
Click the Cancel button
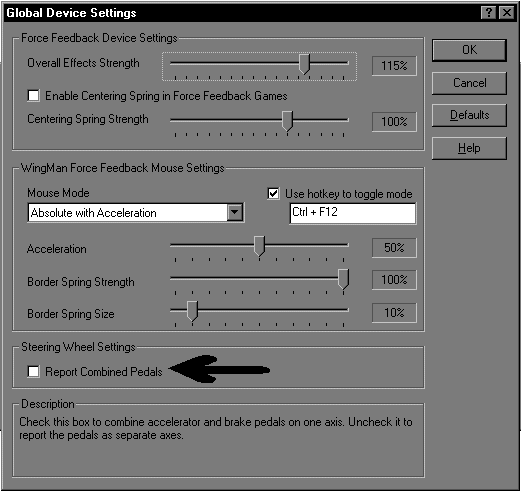[x=469, y=83]
